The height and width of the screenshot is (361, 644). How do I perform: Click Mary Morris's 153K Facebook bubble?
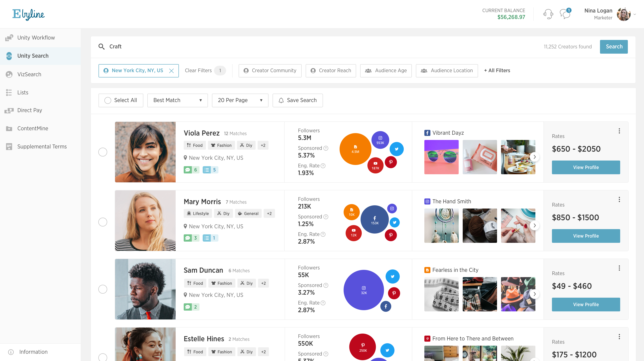tap(374, 219)
